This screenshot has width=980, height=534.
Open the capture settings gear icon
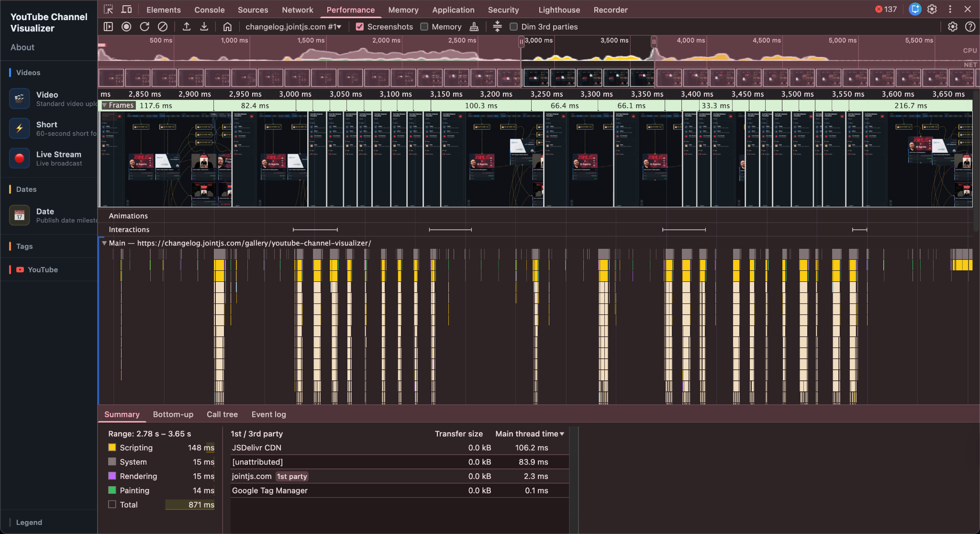click(953, 27)
